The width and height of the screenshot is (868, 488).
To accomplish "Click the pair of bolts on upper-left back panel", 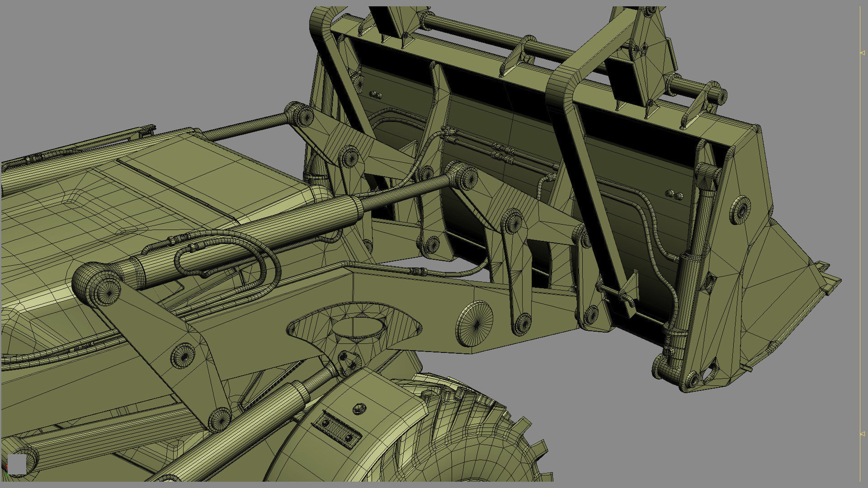I will pos(376,95).
